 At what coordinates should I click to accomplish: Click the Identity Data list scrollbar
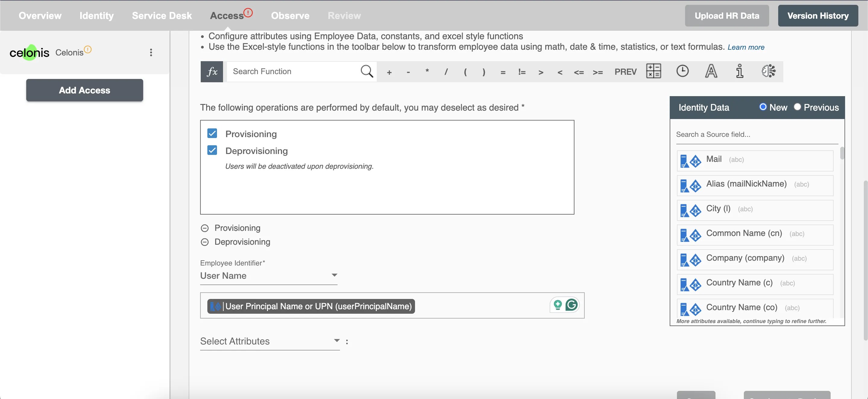(842, 153)
